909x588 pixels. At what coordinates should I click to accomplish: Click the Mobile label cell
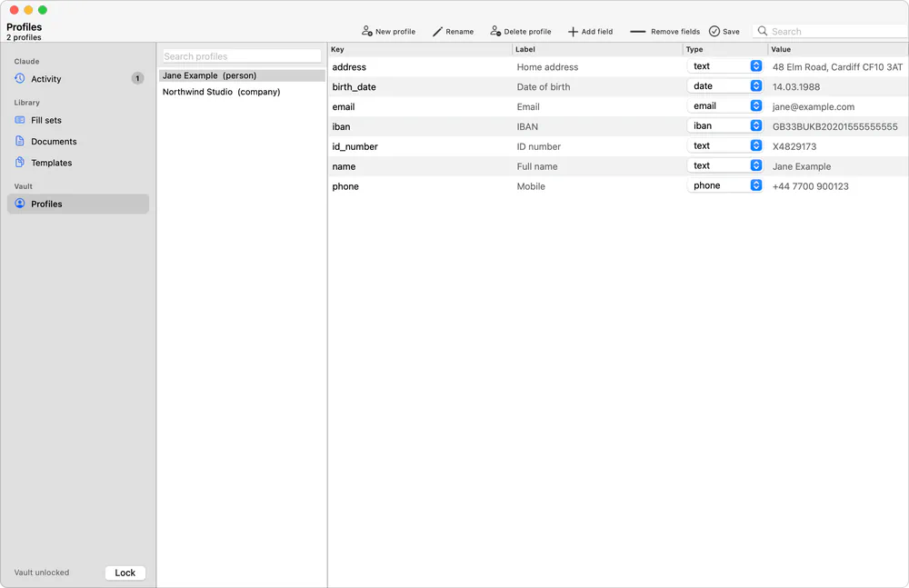click(531, 186)
